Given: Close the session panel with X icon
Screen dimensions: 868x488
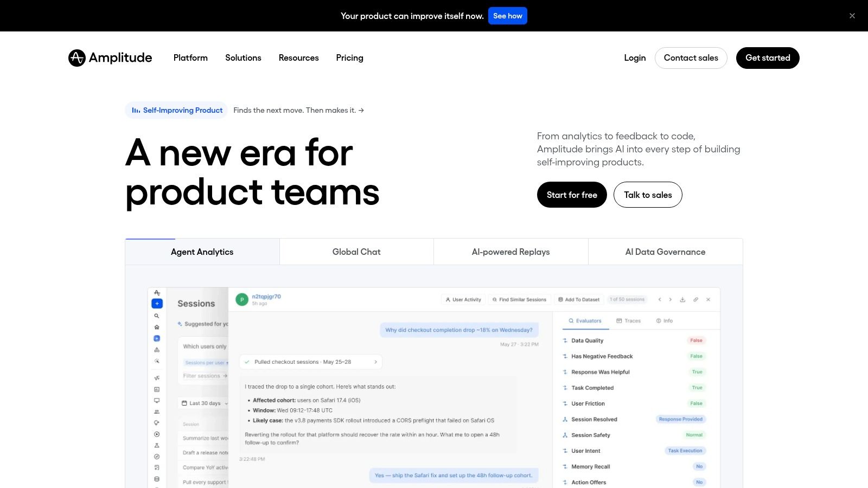Looking at the screenshot, I should click(x=708, y=299).
